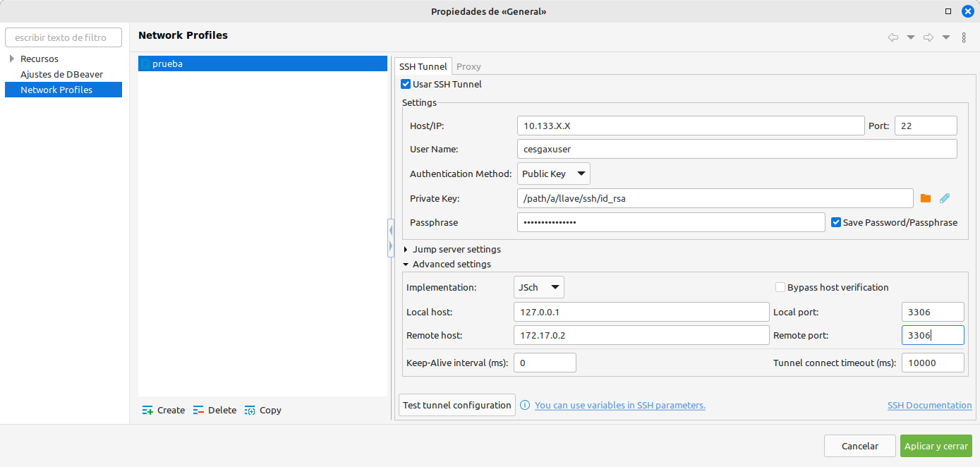Switch to the Proxy tab

468,66
